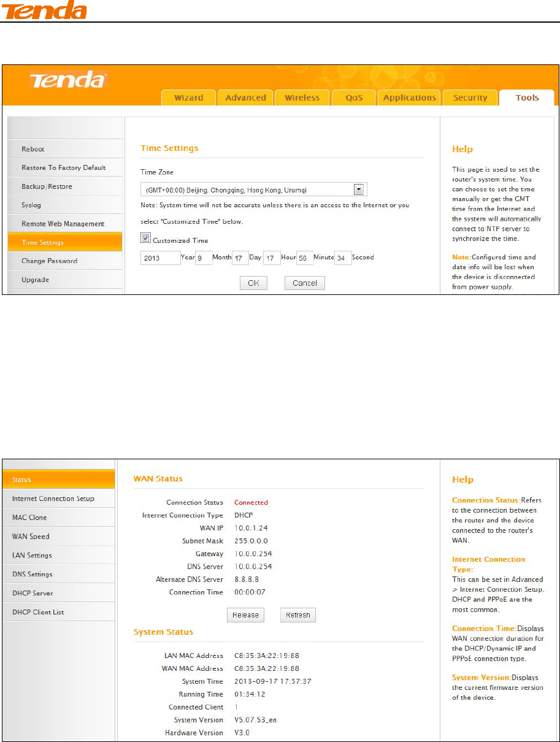Click the Time Settings heading
This screenshot has height=742, width=560.
169,148
